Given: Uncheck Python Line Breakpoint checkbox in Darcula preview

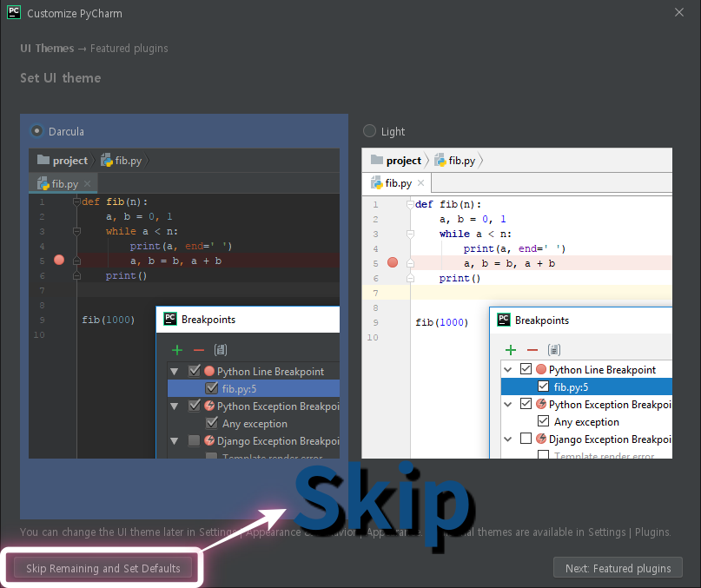Looking at the screenshot, I should click(x=194, y=371).
